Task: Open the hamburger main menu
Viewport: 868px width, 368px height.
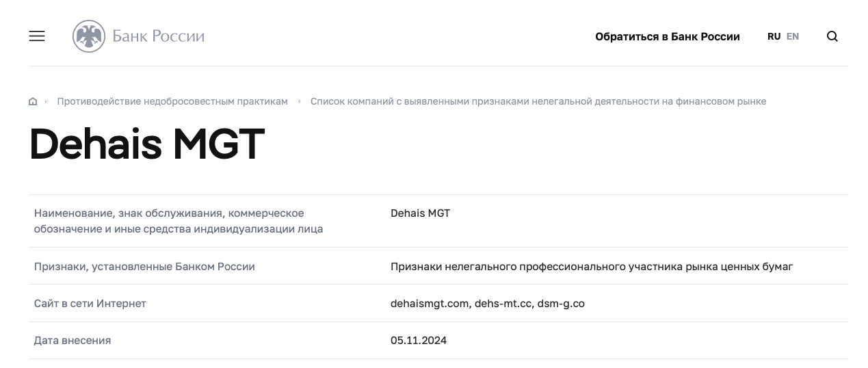Action: tap(37, 36)
